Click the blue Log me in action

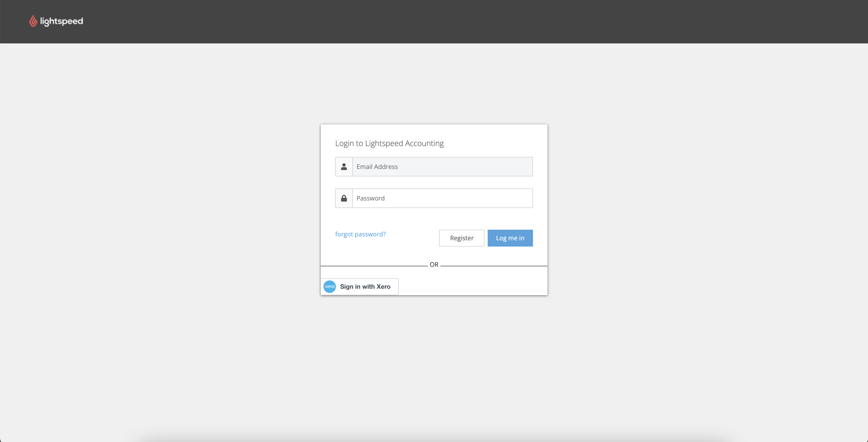pos(510,238)
